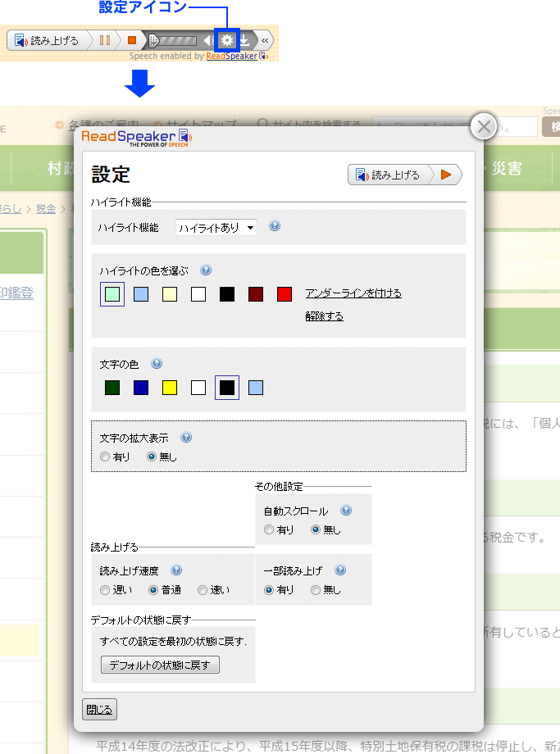The image size is (560, 754).
Task: Click アンダーラインを付ける link
Action: (353, 293)
